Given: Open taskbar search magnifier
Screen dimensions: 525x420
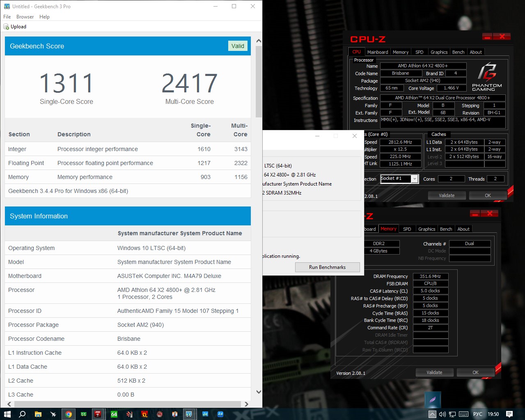Looking at the screenshot, I should click(x=22, y=414).
